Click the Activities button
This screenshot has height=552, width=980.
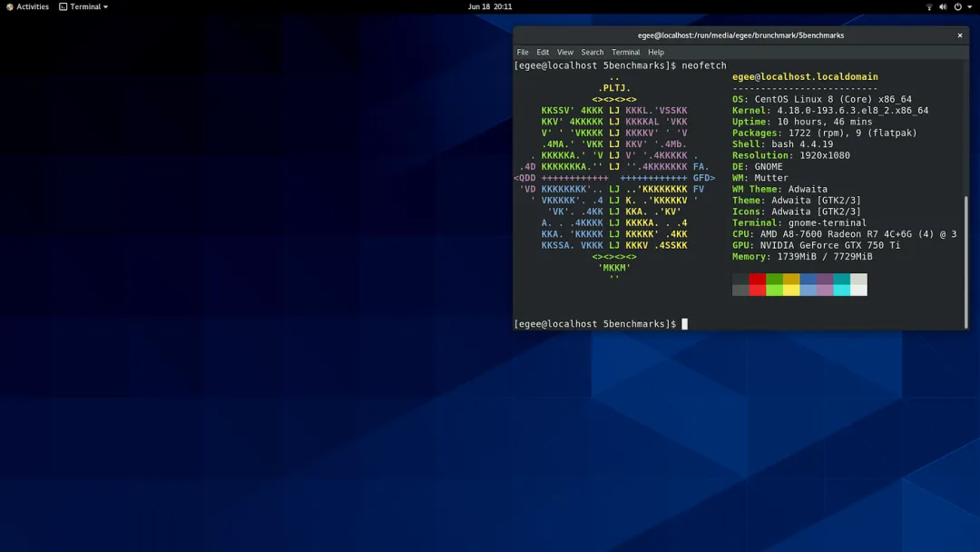[x=33, y=7]
